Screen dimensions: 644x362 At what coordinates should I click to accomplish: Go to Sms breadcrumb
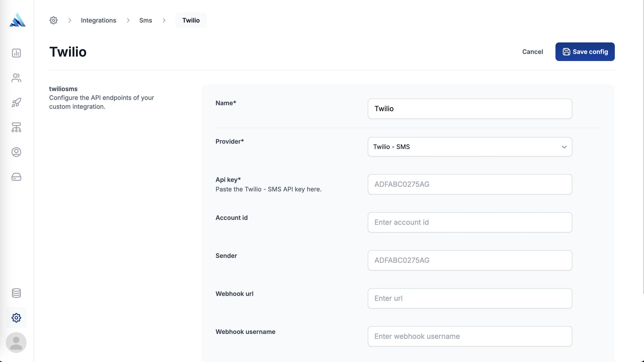(x=145, y=20)
